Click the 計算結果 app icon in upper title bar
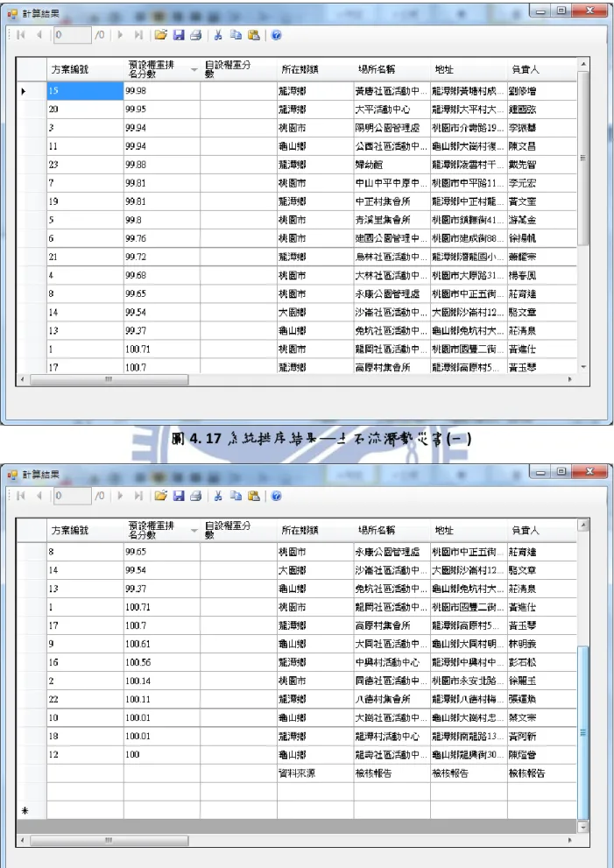This screenshot has width=614, height=868. (13, 13)
